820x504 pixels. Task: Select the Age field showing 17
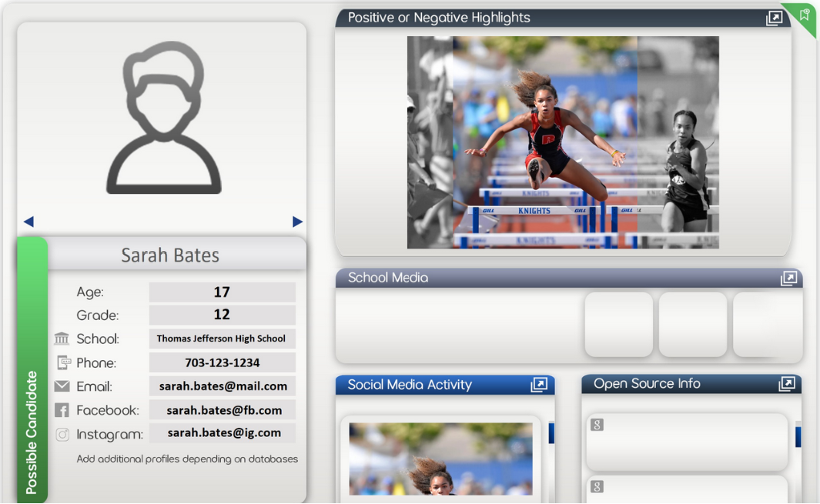223,292
